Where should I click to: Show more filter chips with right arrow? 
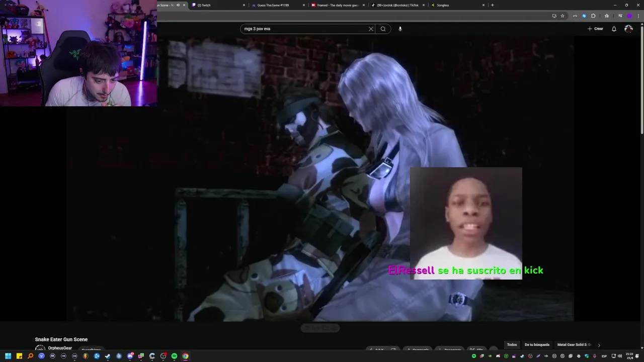coord(599,345)
